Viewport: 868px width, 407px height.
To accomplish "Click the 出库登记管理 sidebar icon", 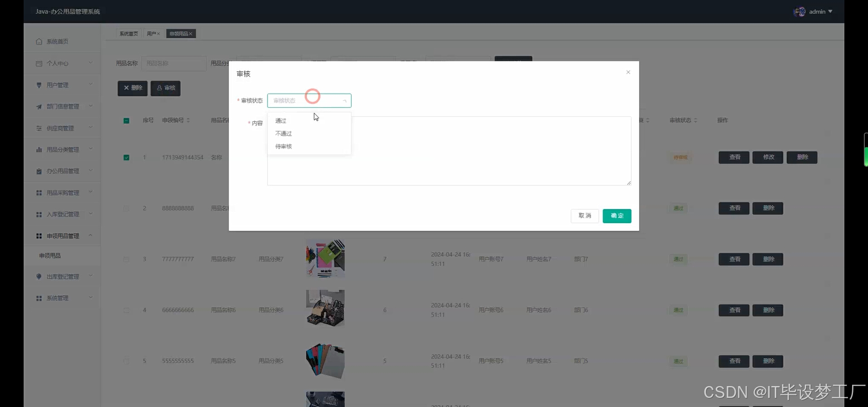I will (39, 276).
